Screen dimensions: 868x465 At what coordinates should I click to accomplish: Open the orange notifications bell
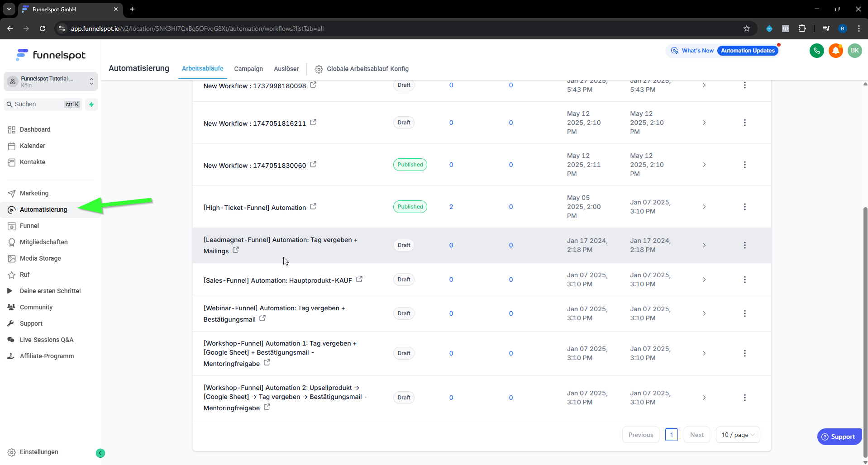tap(836, 51)
